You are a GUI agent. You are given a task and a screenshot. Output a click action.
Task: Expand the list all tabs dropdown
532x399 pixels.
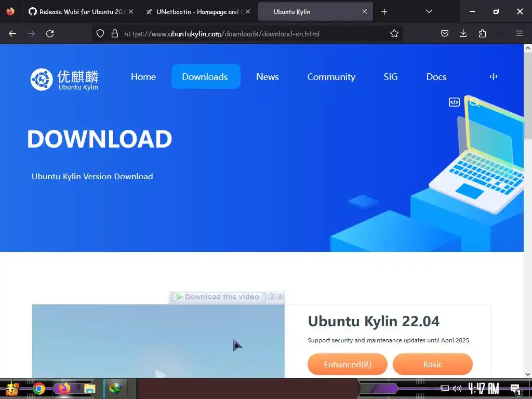coord(429,11)
